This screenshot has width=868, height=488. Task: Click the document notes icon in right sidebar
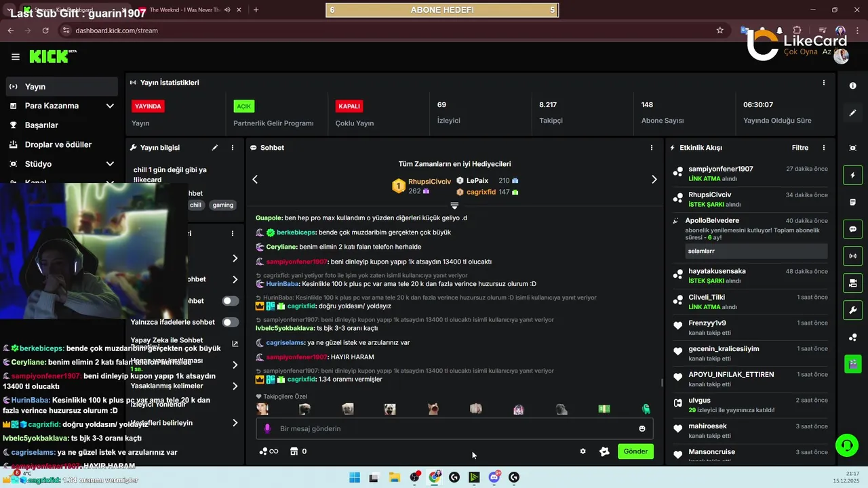(852, 202)
